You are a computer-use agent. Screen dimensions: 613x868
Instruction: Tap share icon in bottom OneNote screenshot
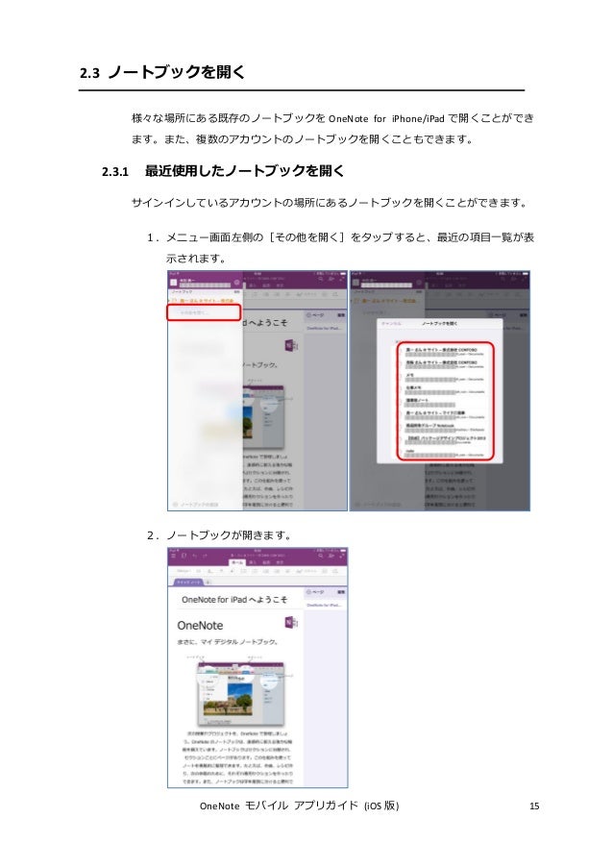(x=331, y=556)
